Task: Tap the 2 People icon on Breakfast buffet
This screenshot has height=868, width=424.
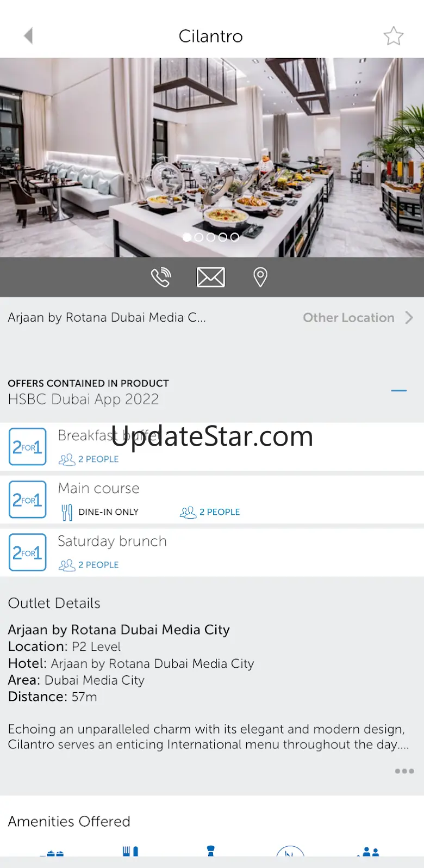Action: (x=67, y=459)
